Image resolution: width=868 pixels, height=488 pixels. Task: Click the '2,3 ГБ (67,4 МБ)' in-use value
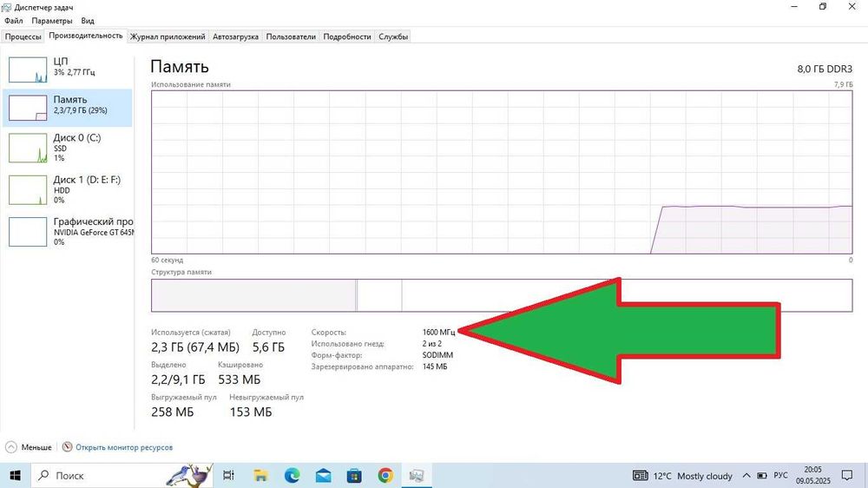pos(195,347)
